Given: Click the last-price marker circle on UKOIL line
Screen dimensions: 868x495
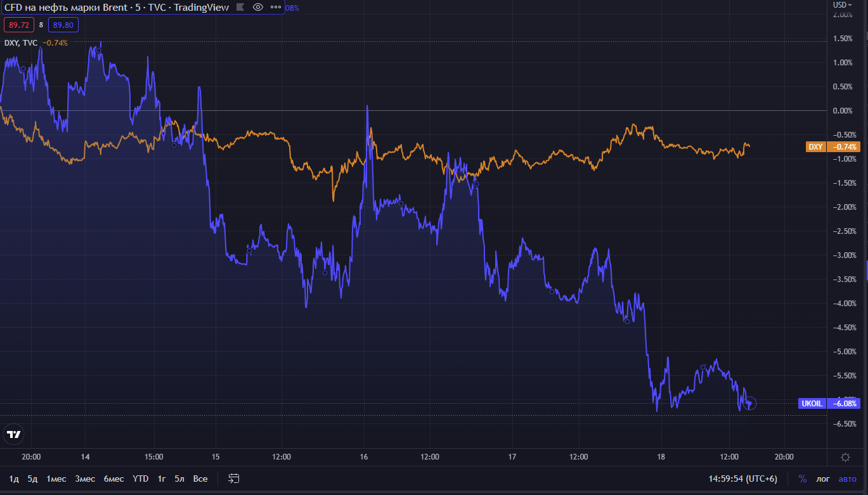Looking at the screenshot, I should click(x=751, y=403).
